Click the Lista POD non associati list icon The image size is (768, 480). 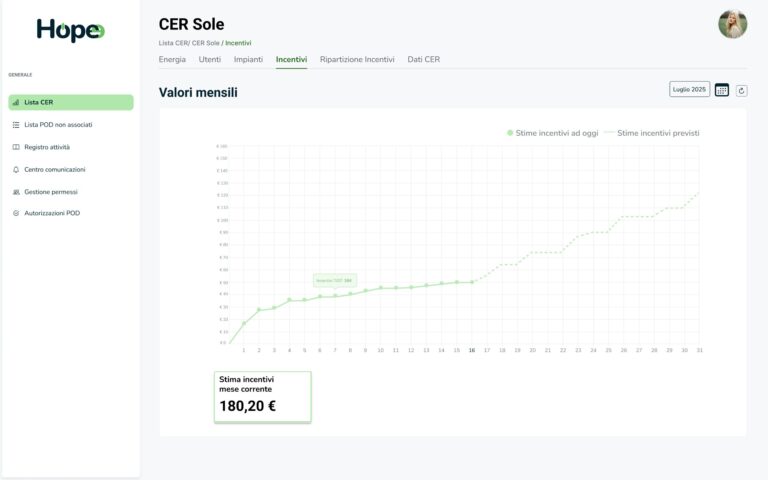(x=16, y=125)
